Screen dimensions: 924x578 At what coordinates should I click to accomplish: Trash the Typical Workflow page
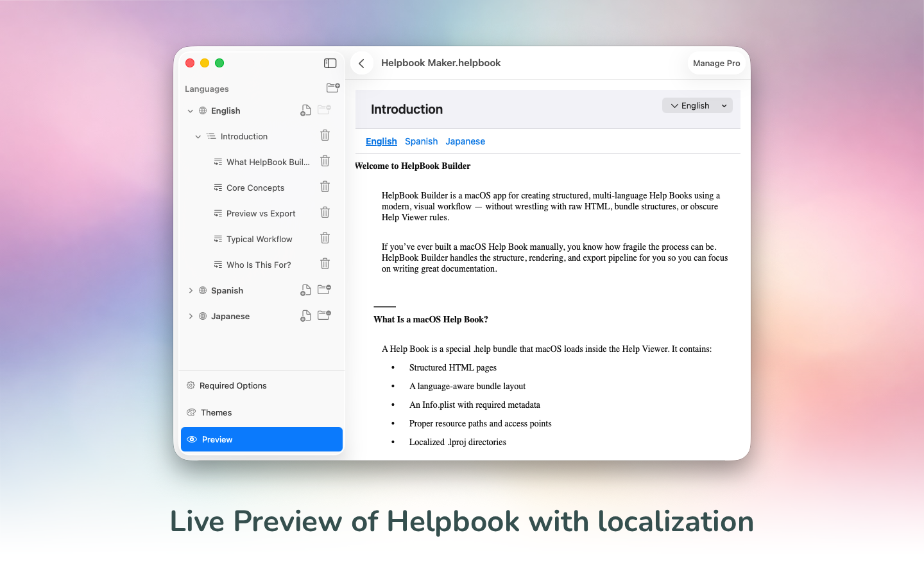pos(325,238)
